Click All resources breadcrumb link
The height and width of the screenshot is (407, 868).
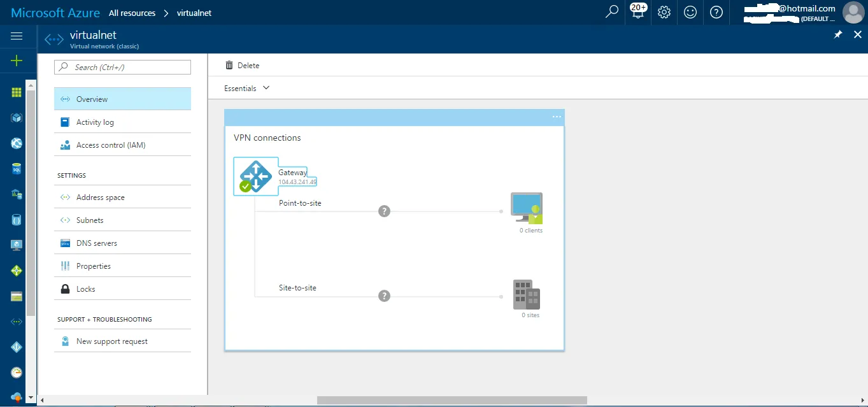(132, 13)
